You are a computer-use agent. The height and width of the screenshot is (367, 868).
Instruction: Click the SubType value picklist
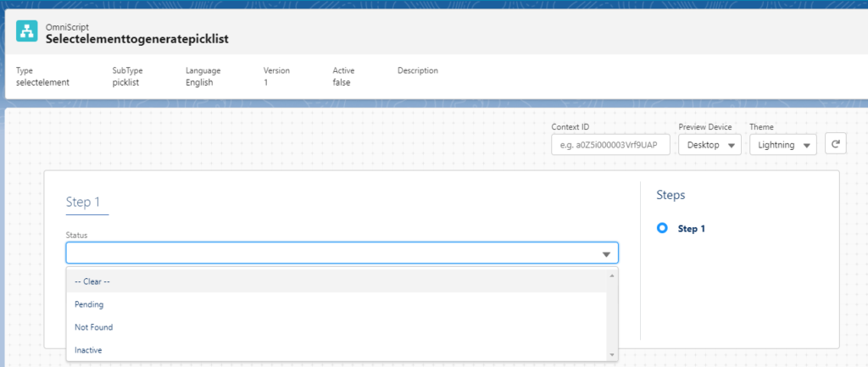tap(125, 82)
